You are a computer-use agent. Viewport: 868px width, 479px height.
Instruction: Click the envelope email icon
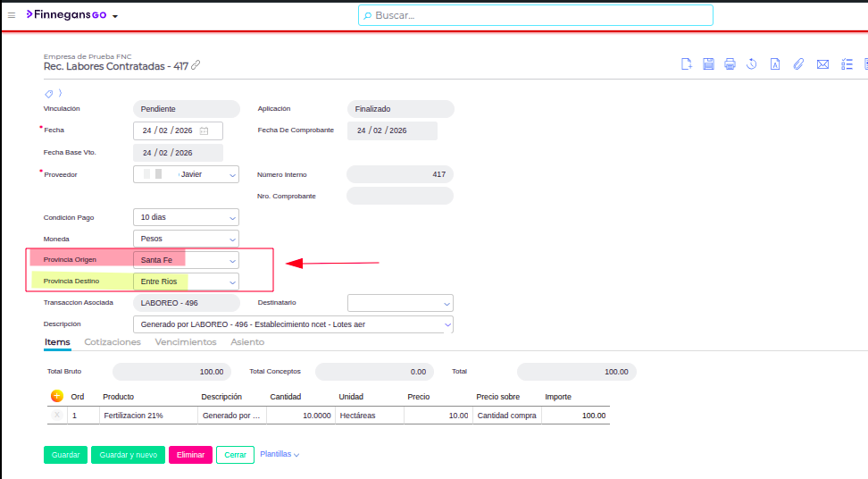(822, 64)
